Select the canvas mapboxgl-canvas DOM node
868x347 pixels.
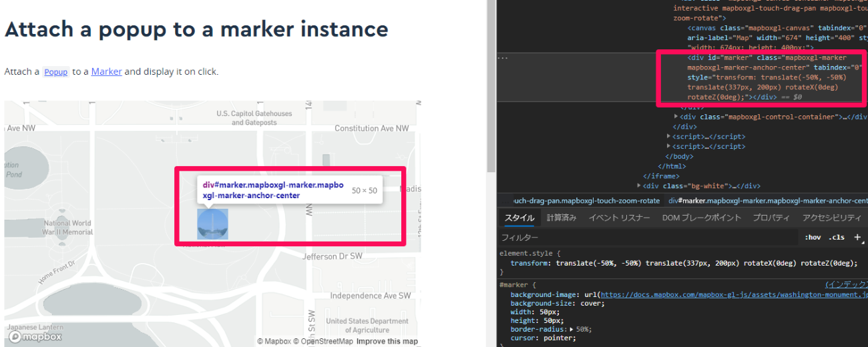click(x=777, y=38)
